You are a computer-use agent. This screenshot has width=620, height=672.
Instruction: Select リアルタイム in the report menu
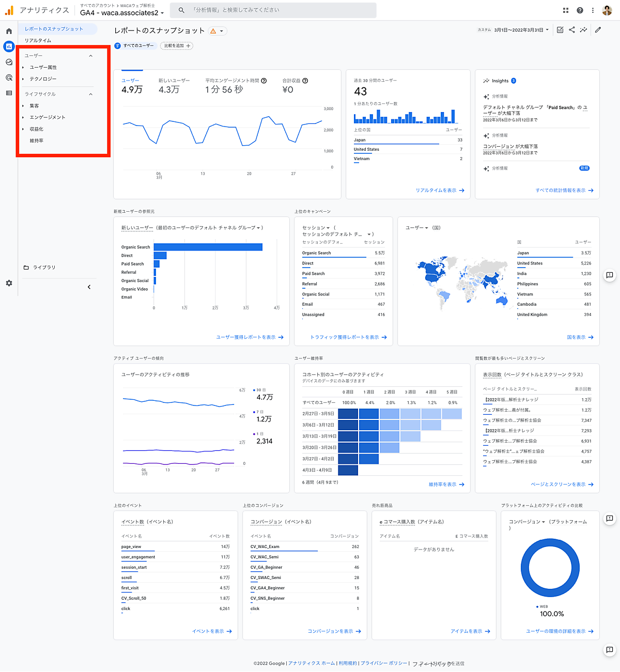tap(38, 40)
